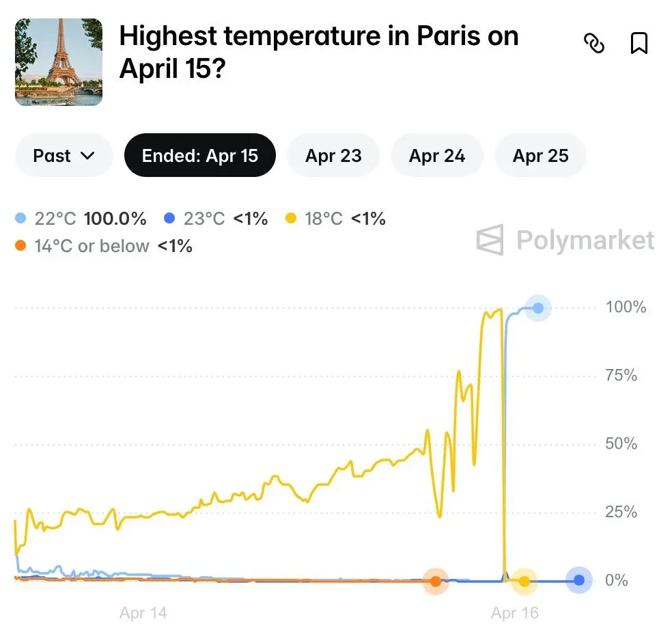
Task: Click the 22°C light blue legend dot
Action: coord(20,219)
